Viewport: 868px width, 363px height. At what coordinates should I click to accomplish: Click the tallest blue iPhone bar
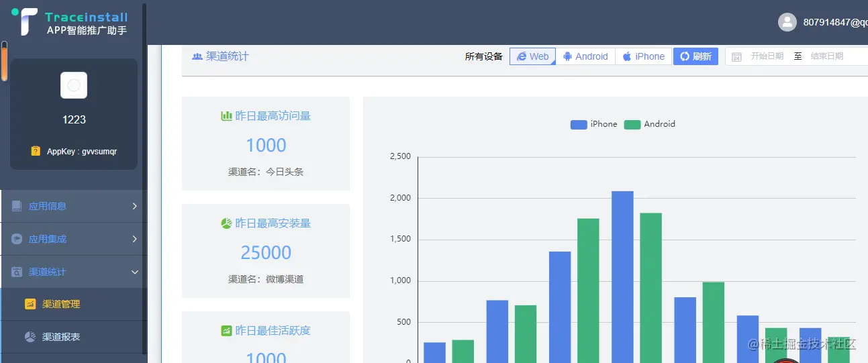tap(622, 277)
